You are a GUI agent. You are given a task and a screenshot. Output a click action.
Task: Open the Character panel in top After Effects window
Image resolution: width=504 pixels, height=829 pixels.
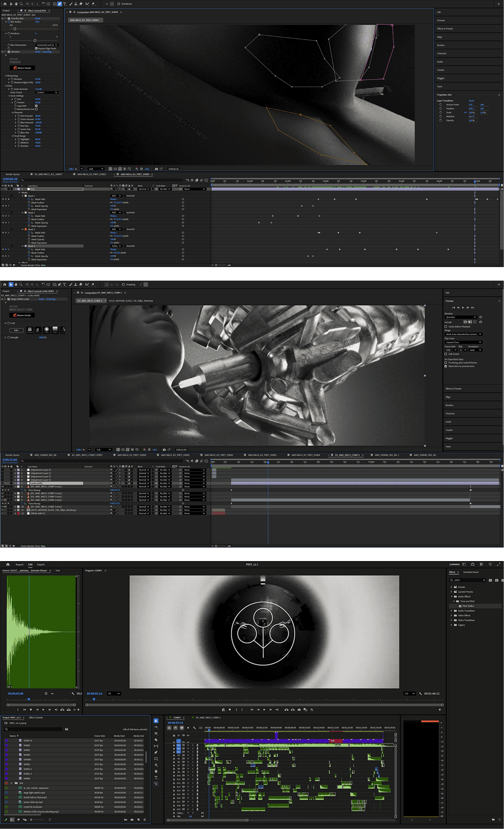[x=442, y=53]
